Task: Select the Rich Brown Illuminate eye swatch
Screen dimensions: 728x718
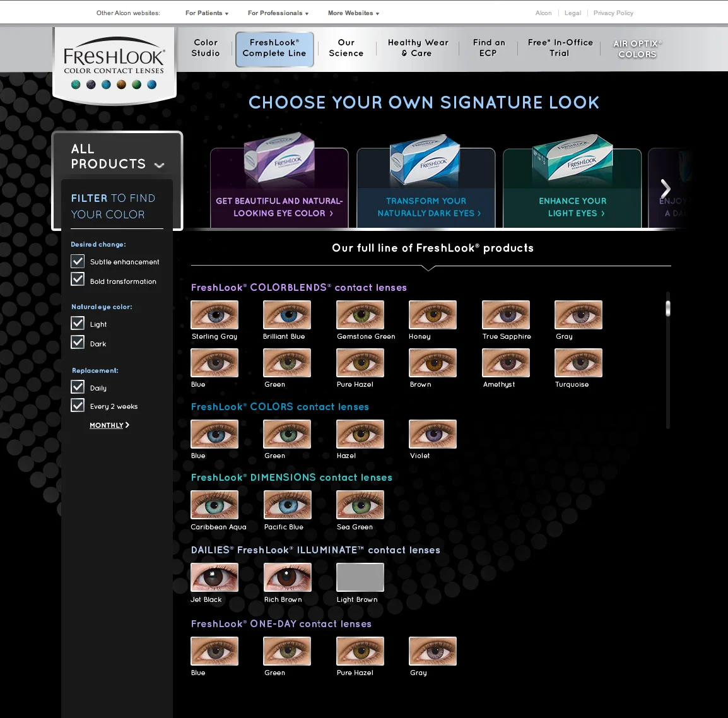Action: pyautogui.click(x=288, y=577)
